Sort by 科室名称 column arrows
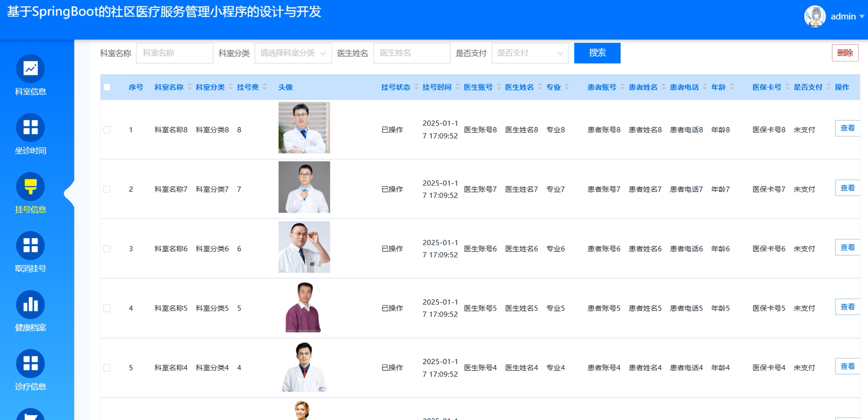 click(190, 87)
